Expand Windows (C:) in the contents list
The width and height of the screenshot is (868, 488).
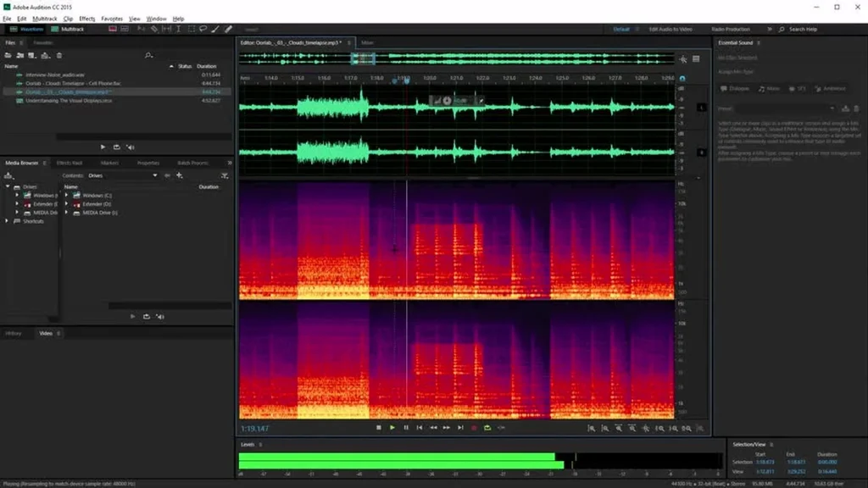coord(66,196)
